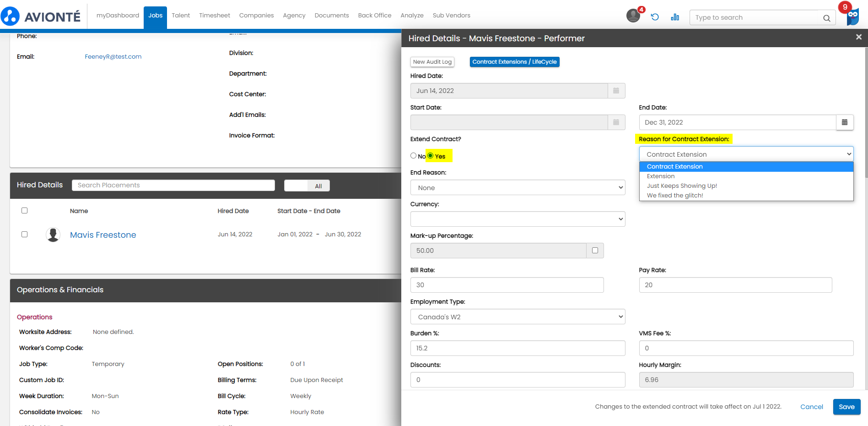This screenshot has height=426, width=868.
Task: Click the Avionté logo
Action: 41,16
